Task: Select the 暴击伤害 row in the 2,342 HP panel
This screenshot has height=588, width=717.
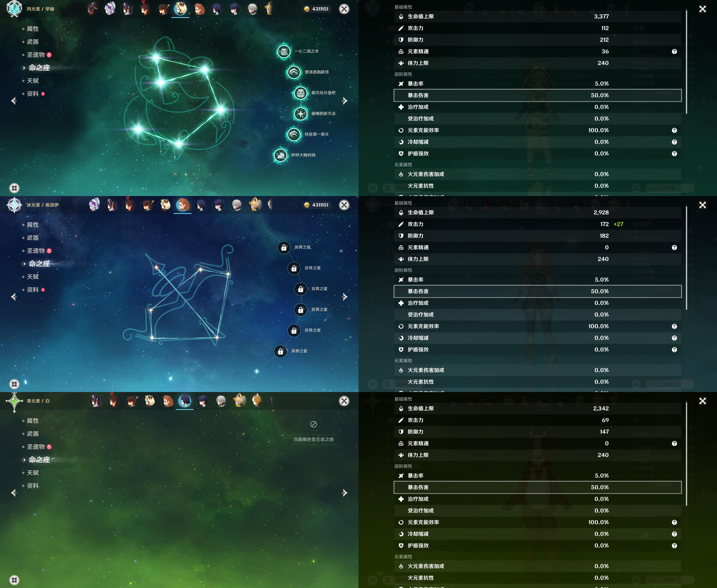Action: click(x=537, y=487)
